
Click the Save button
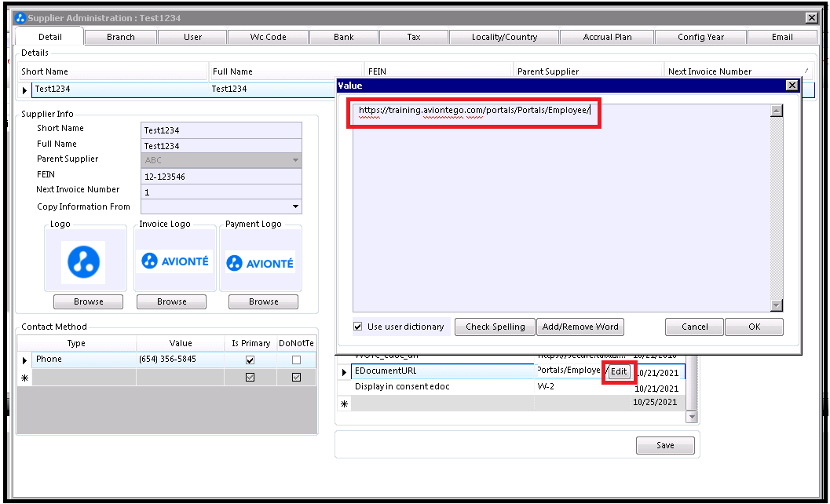coord(665,445)
